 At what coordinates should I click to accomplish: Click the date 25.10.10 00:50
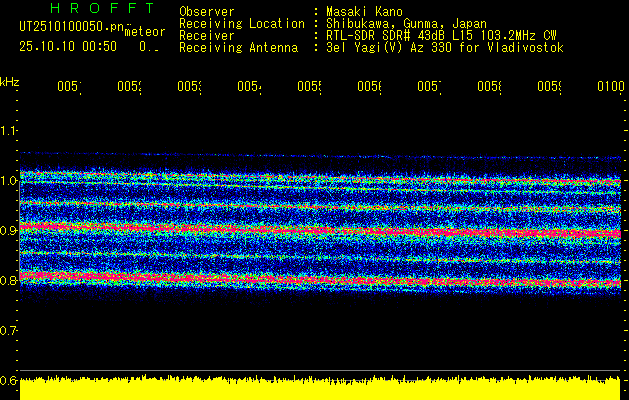(x=68, y=47)
